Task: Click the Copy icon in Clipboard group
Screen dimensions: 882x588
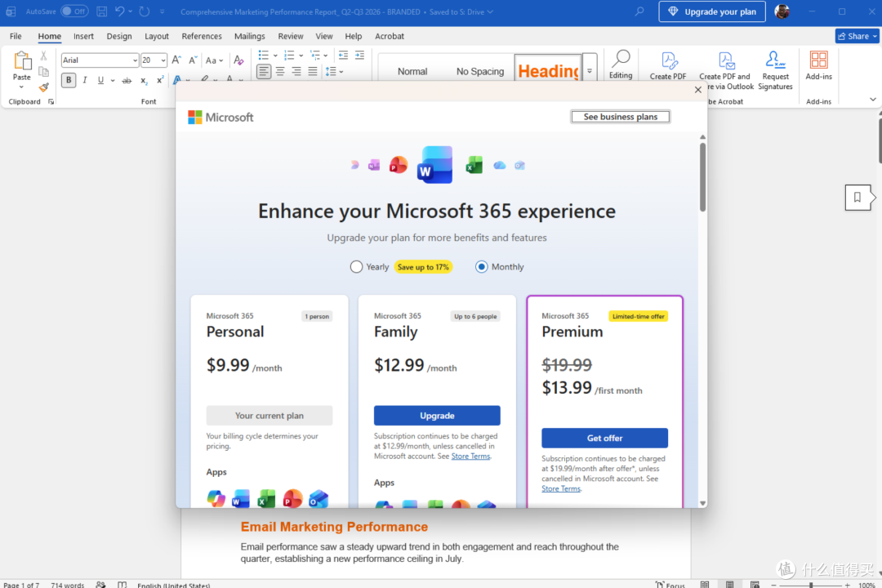Action: click(43, 72)
